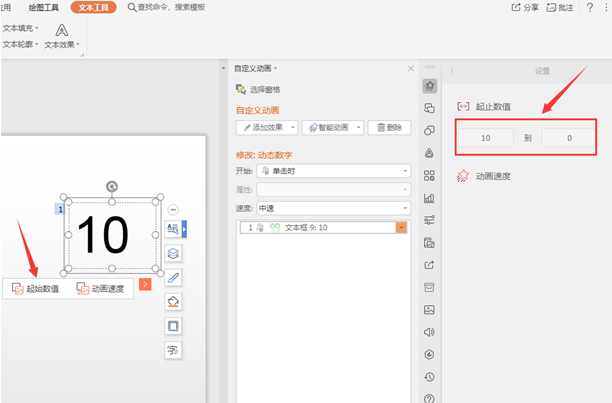
Task: Click the layers stack floating icon
Action: pos(173,254)
